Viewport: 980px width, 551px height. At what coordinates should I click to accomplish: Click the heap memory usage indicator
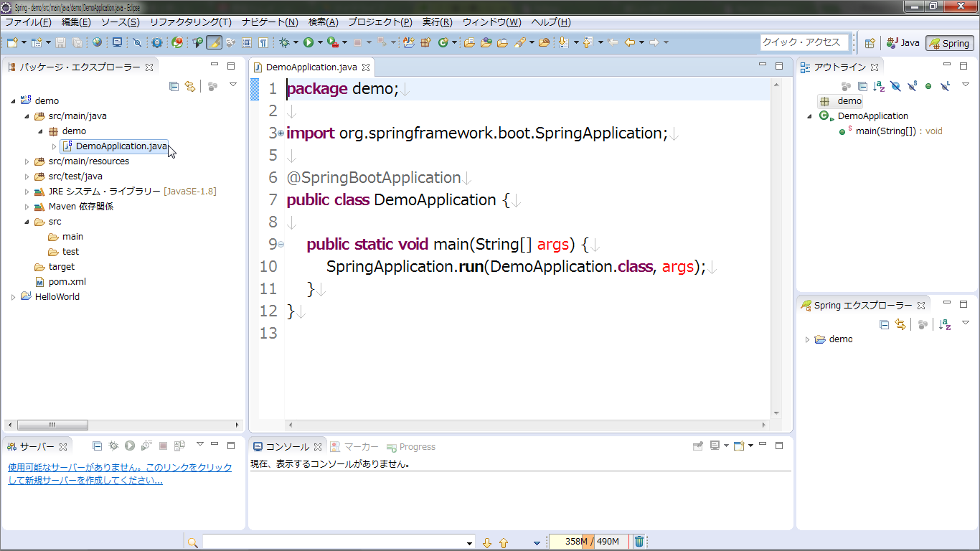(x=588, y=541)
